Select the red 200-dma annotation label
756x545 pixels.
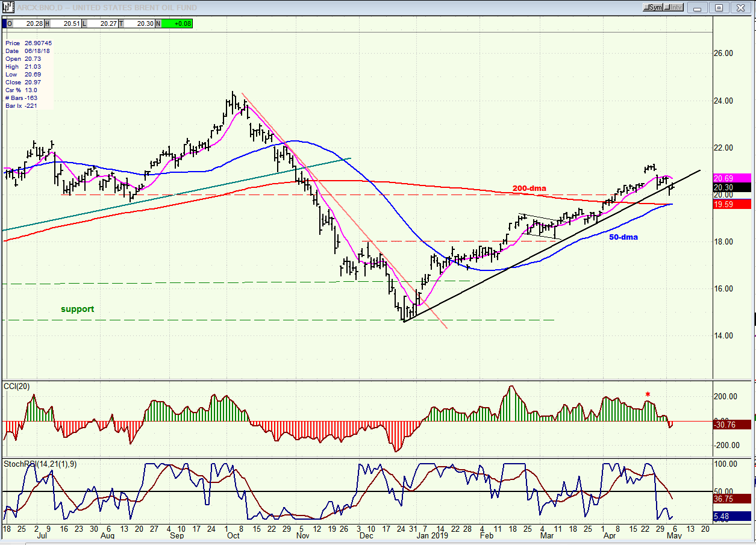click(x=529, y=188)
